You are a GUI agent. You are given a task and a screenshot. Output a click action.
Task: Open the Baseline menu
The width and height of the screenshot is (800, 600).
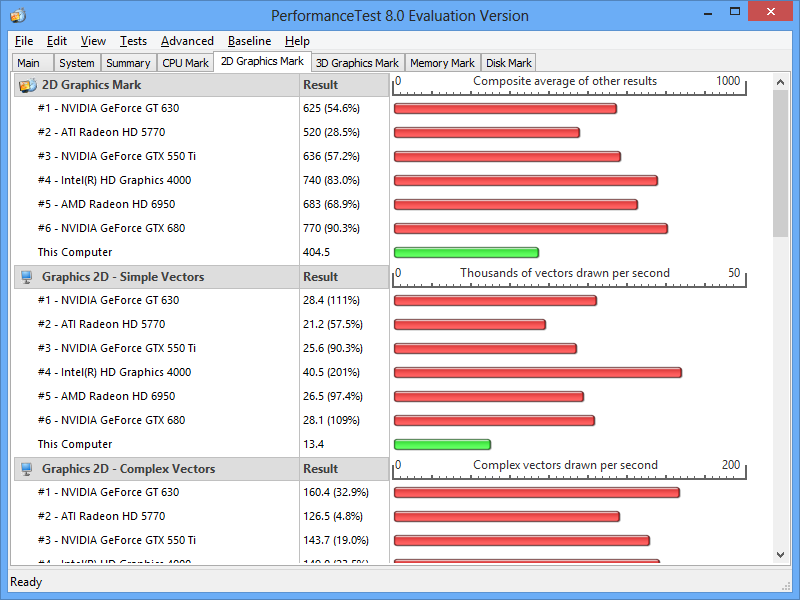(x=249, y=41)
